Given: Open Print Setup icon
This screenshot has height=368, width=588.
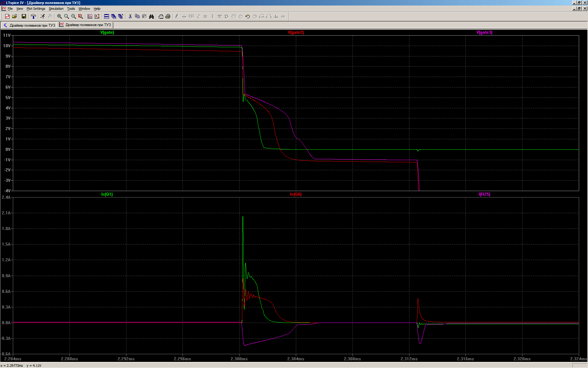Looking at the screenshot, I should point(161,17).
